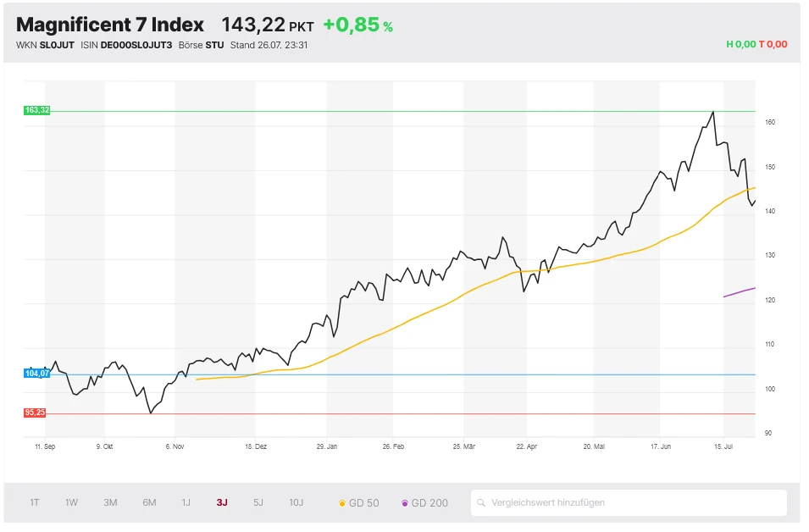The height and width of the screenshot is (532, 809).
Task: Select the blue 104,07 price level marker
Action: click(36, 373)
